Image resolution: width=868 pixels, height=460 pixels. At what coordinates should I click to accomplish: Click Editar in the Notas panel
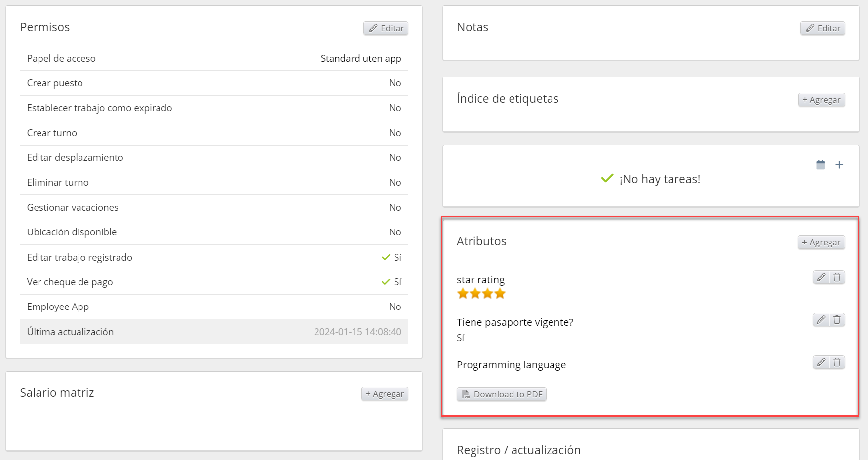(x=823, y=28)
